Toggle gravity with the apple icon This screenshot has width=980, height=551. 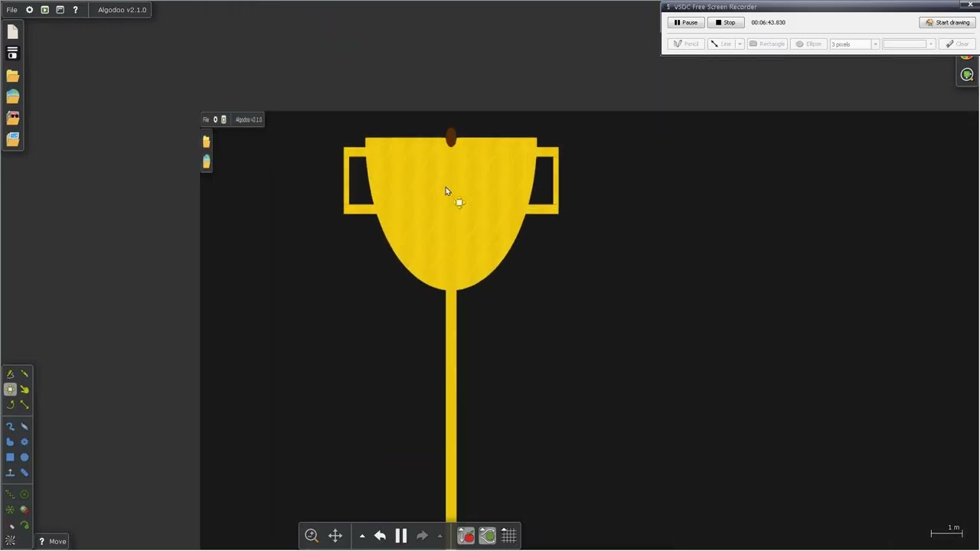pyautogui.click(x=465, y=536)
